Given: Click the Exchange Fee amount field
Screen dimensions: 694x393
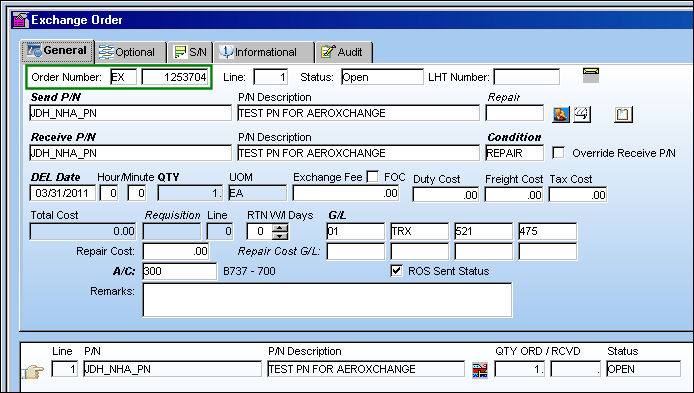Looking at the screenshot, I should (x=346, y=193).
